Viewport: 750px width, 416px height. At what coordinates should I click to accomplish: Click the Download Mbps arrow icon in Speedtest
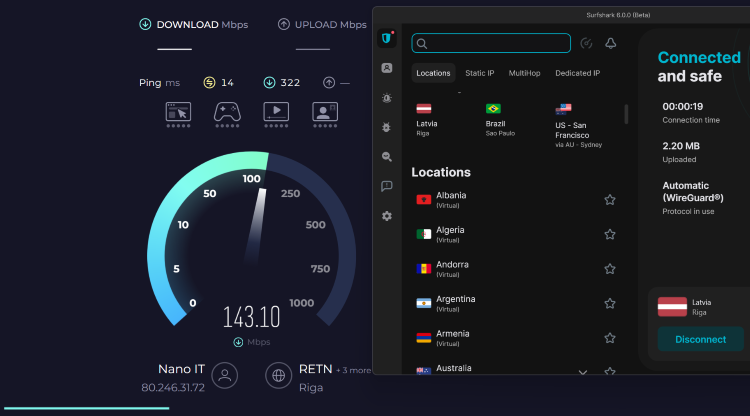pyautogui.click(x=145, y=24)
